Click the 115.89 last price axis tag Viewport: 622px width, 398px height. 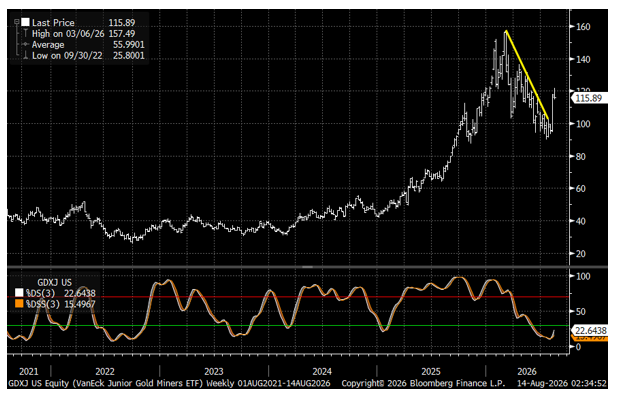coord(588,98)
